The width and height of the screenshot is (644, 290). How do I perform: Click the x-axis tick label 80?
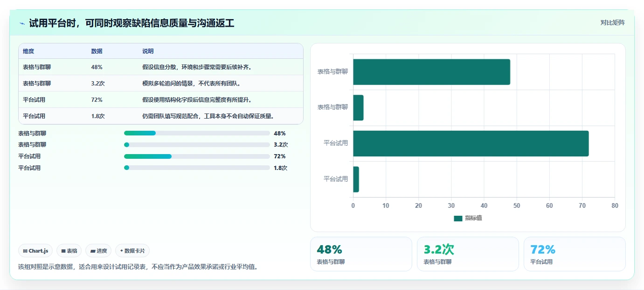(x=615, y=205)
